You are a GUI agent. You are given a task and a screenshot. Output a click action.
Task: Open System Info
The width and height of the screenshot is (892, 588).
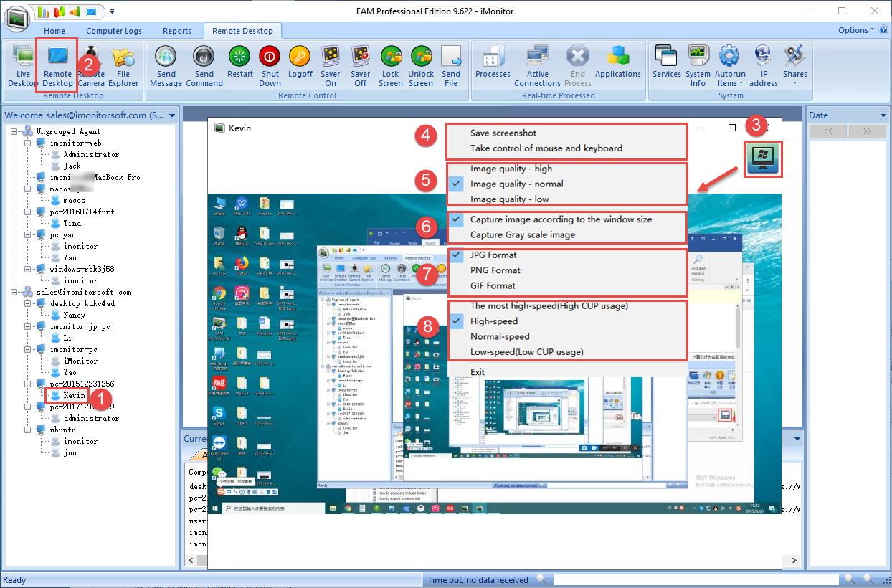(x=698, y=65)
